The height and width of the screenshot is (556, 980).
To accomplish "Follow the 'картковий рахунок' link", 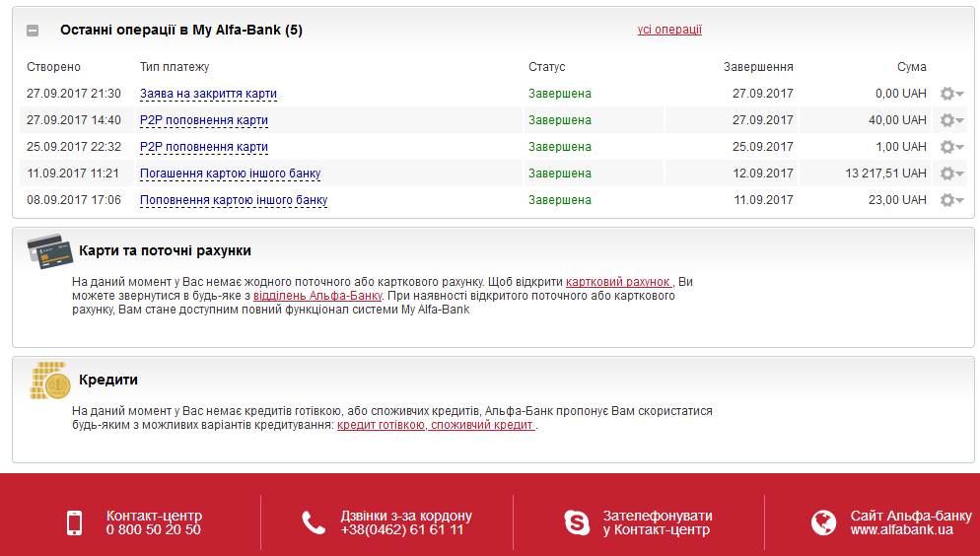I will (619, 282).
